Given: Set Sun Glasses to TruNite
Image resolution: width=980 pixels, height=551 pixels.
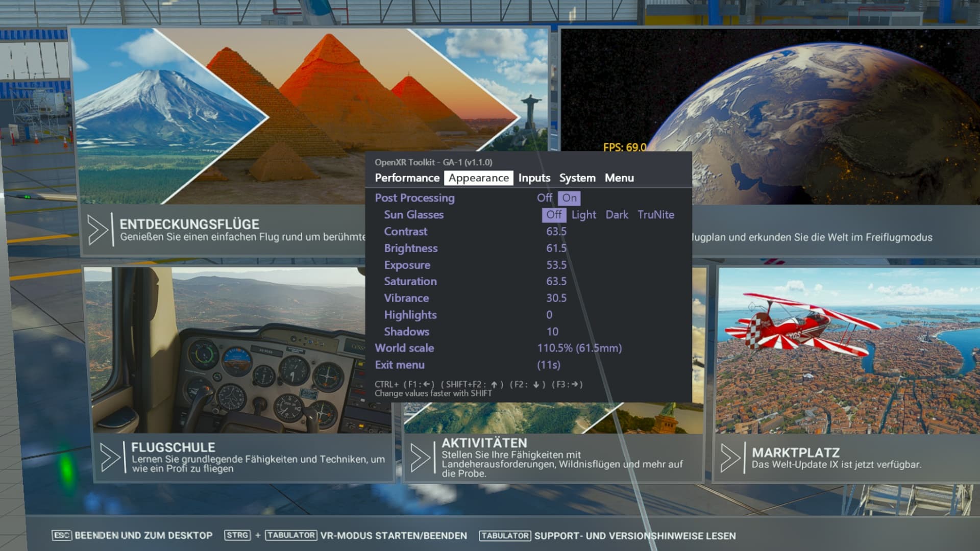Looking at the screenshot, I should [655, 215].
